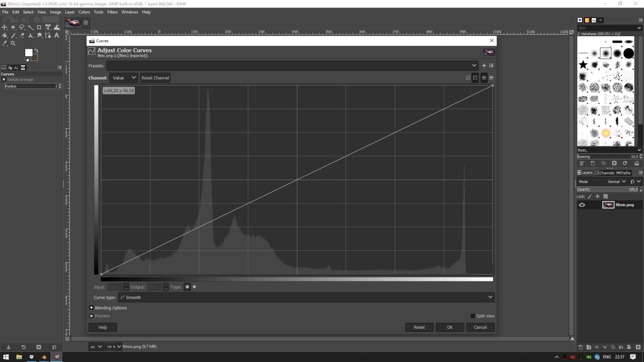This screenshot has width=644, height=362.
Task: Select the Eraser tool
Action: tap(22, 35)
